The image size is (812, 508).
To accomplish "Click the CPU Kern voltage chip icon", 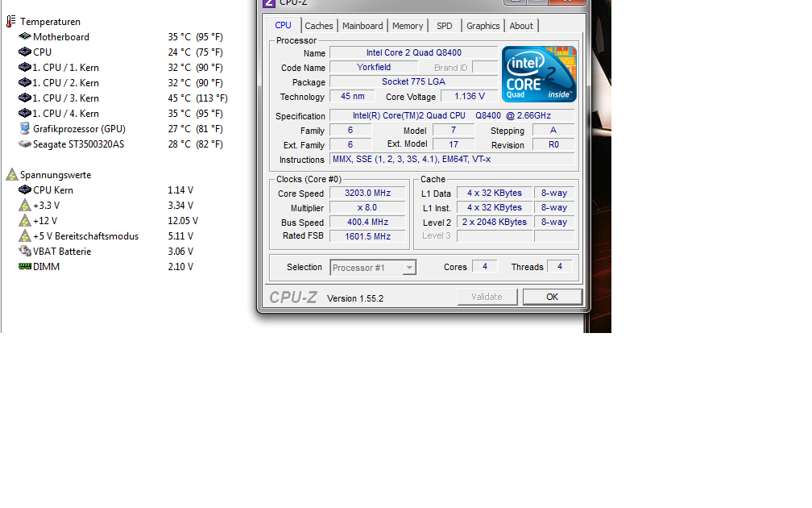I will click(24, 189).
